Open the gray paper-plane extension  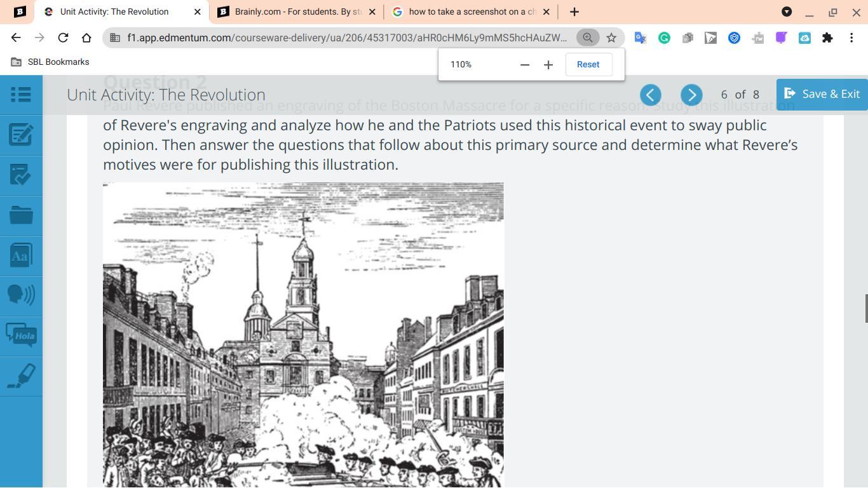[x=710, y=37]
